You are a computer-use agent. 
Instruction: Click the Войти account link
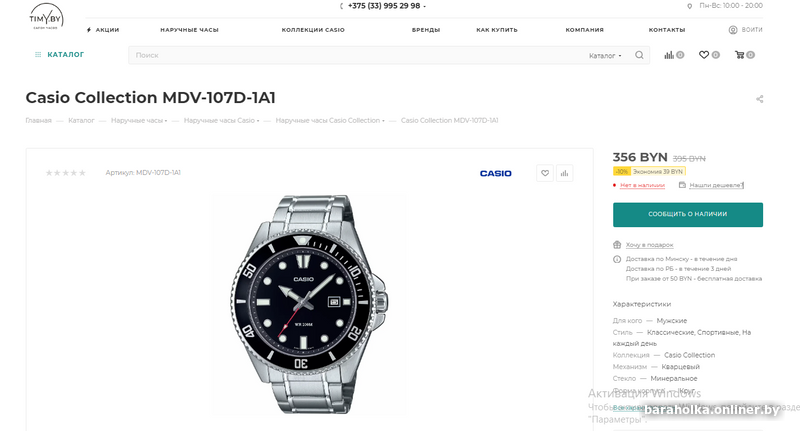click(x=746, y=30)
